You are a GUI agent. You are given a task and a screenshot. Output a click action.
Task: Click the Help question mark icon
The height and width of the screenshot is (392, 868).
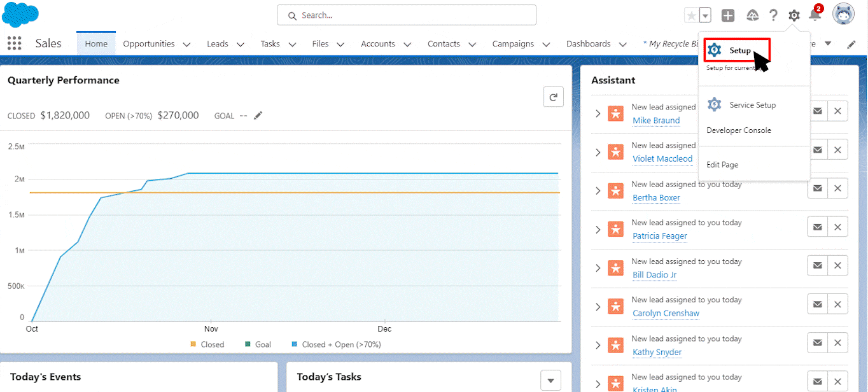(x=773, y=15)
